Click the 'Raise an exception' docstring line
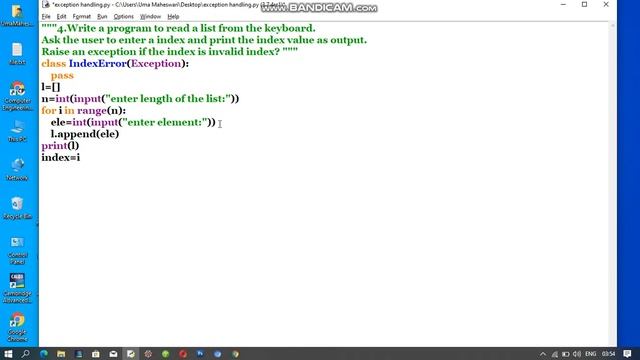Image resolution: width=640 pixels, height=360 pixels. click(169, 52)
